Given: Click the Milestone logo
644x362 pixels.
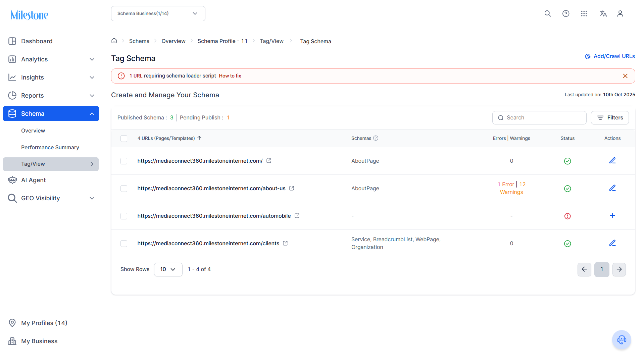Looking at the screenshot, I should [30, 15].
